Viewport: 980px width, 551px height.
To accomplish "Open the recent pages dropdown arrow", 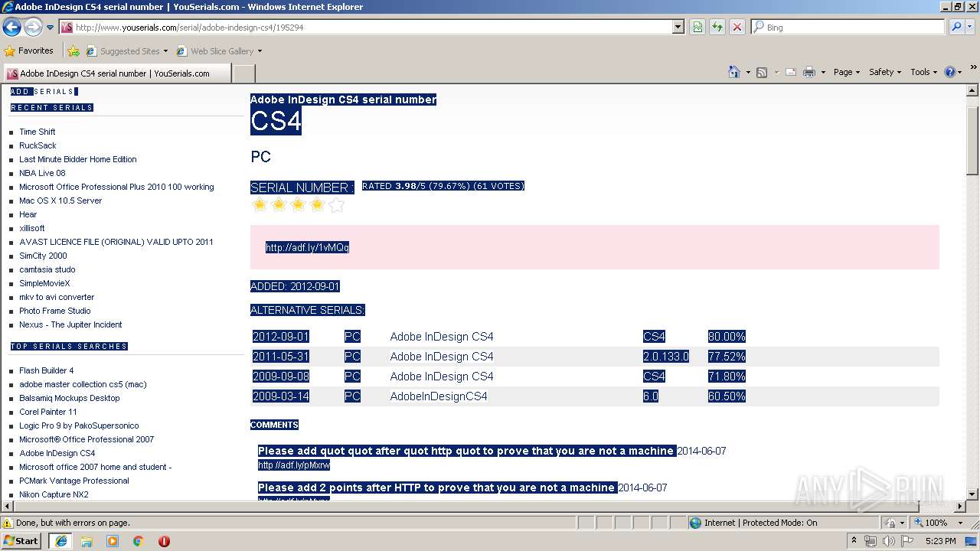I will pos(50,28).
